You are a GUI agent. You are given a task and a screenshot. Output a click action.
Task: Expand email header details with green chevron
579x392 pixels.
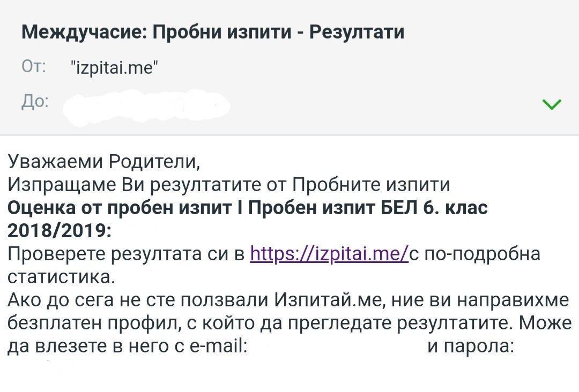[552, 104]
